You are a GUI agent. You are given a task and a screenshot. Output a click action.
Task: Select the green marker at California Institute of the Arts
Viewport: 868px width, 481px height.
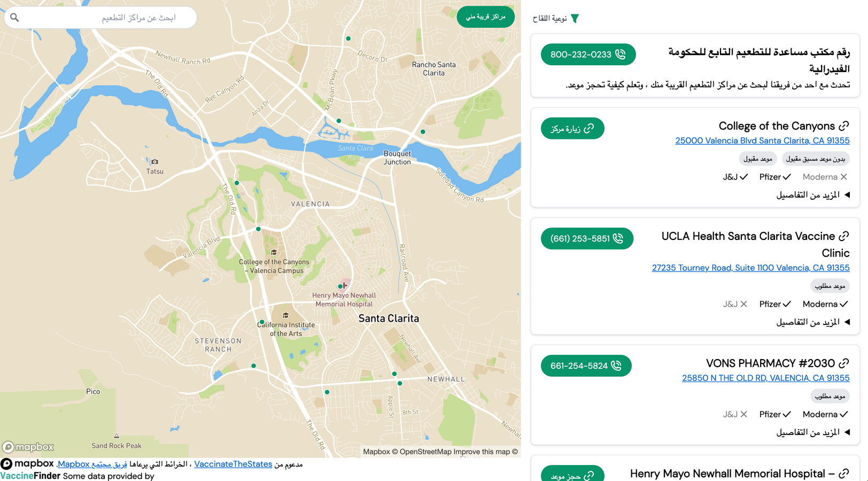click(x=261, y=322)
